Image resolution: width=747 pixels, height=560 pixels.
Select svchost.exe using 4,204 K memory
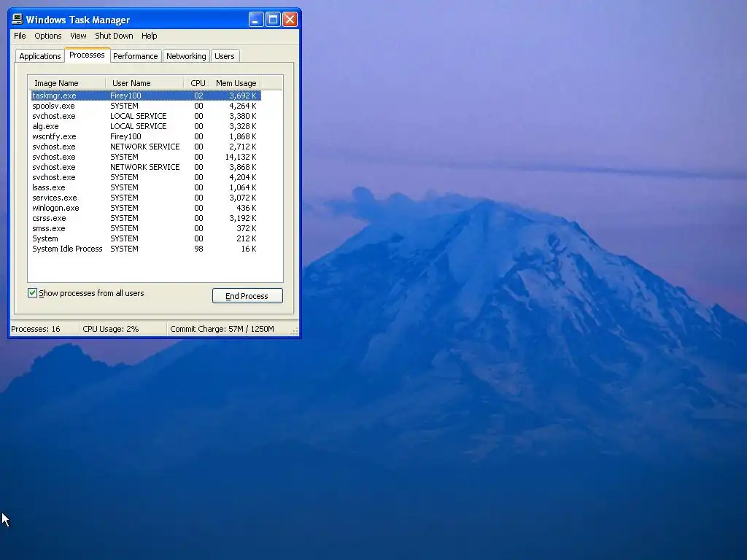145,177
